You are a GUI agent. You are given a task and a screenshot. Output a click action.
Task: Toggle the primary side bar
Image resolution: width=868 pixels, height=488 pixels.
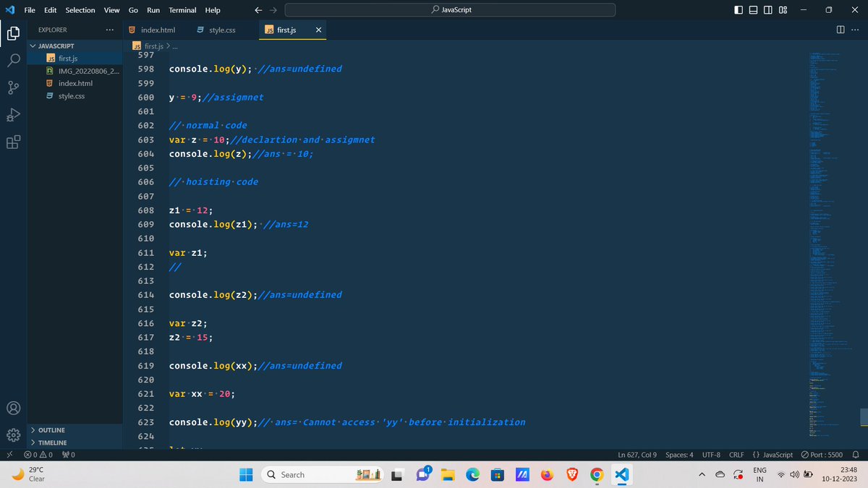(x=738, y=10)
